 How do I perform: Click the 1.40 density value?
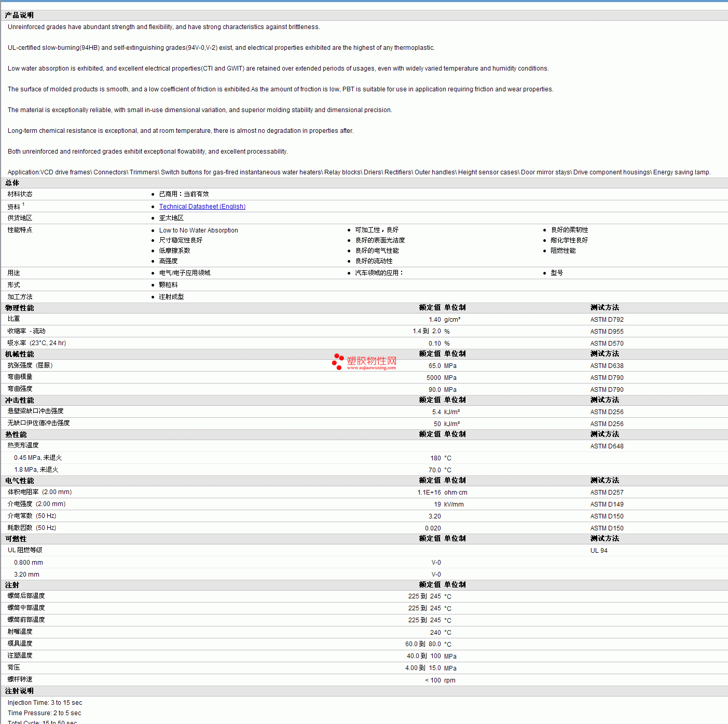(x=435, y=320)
